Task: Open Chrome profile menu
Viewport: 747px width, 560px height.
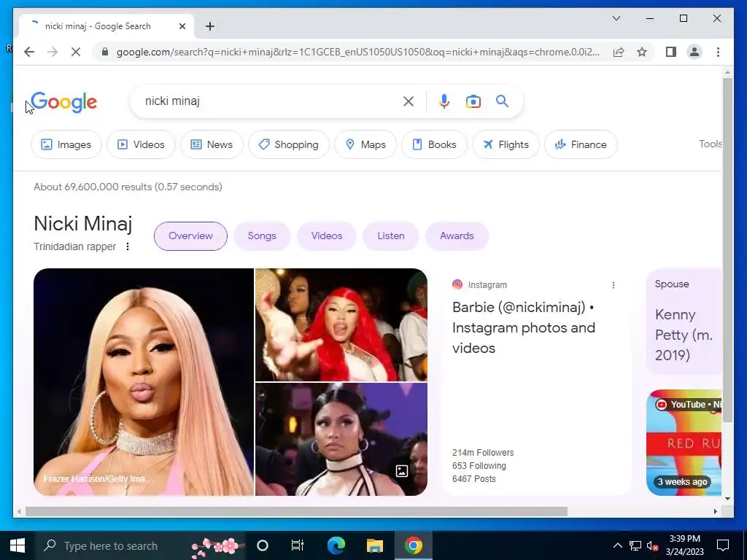Action: pos(694,52)
